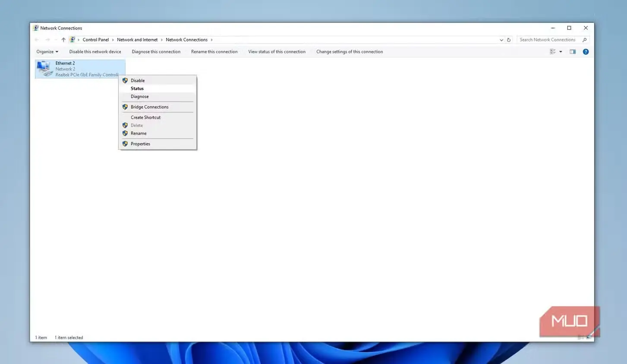Click the Up arrow navigation icon
This screenshot has width=627, height=364.
coord(63,40)
